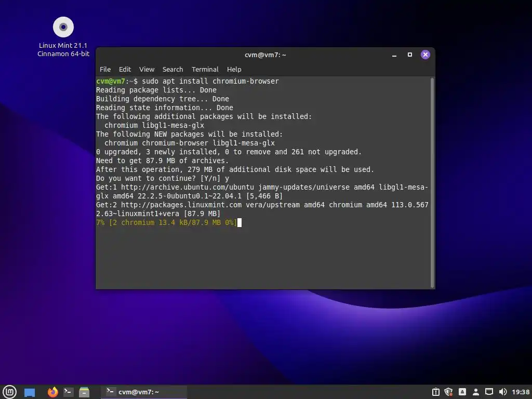The width and height of the screenshot is (532, 399).
Task: Click '0 upgraded, 3 newly installed' line
Action: pyautogui.click(x=229, y=152)
